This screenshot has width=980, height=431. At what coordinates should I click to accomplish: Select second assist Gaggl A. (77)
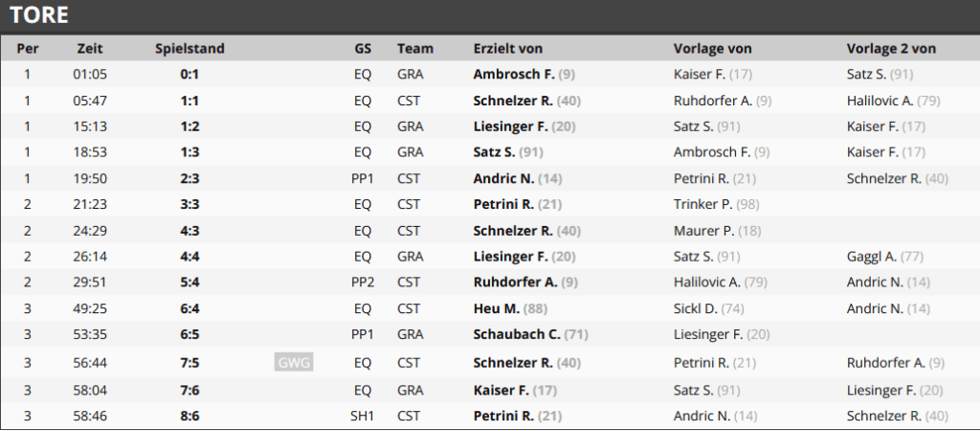tap(885, 257)
